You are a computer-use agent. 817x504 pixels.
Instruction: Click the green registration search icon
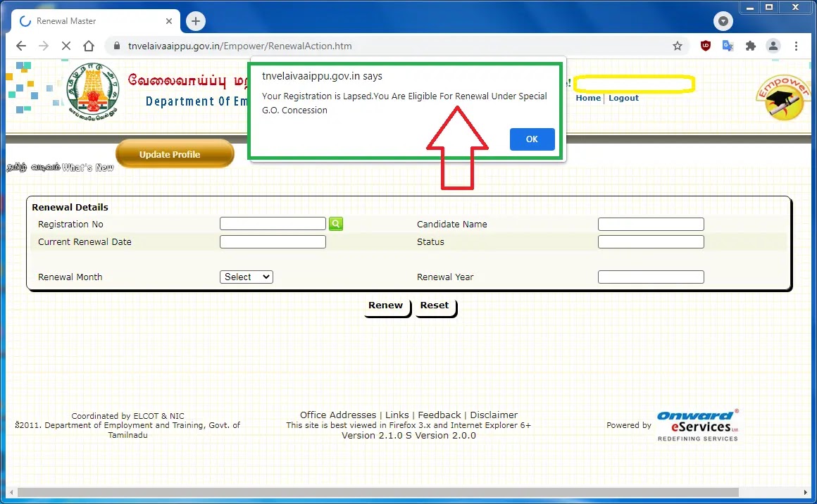336,224
